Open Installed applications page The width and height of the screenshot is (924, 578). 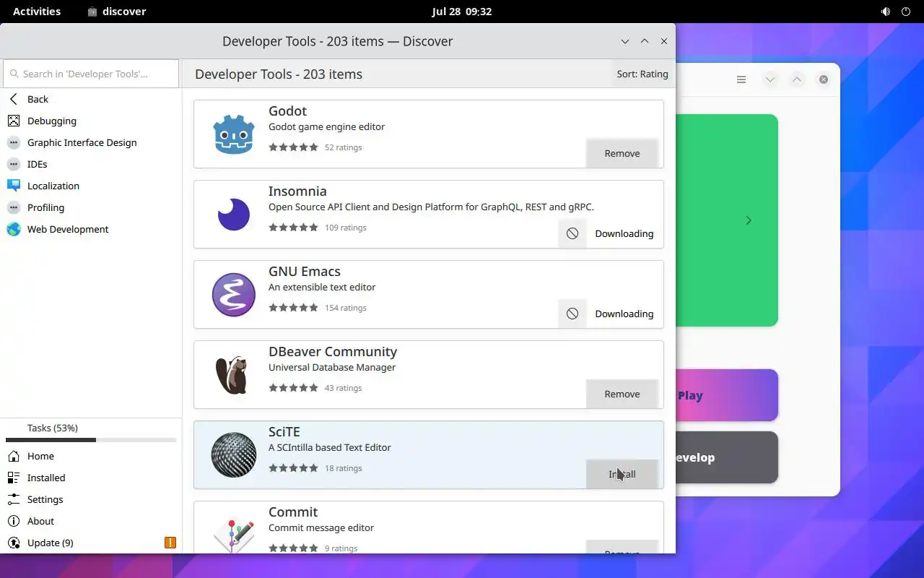pyautogui.click(x=91, y=478)
